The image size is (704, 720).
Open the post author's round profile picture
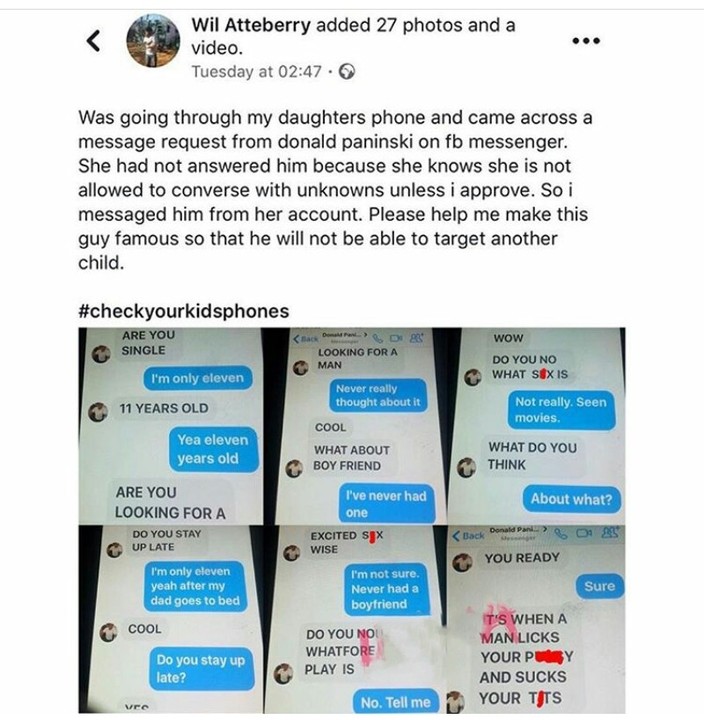pyautogui.click(x=153, y=40)
